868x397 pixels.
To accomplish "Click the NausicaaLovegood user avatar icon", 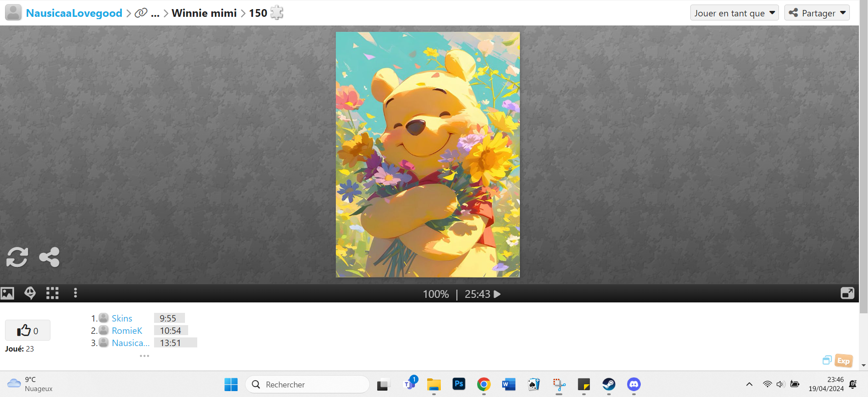I will (13, 13).
